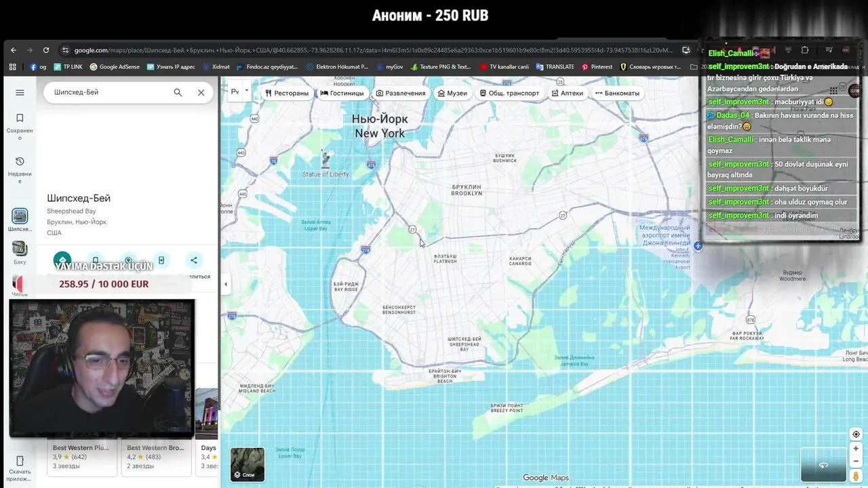This screenshot has height=488, width=868.
Task: Click the Бризи Пойнт Breezy Point label
Action: pyautogui.click(x=507, y=408)
